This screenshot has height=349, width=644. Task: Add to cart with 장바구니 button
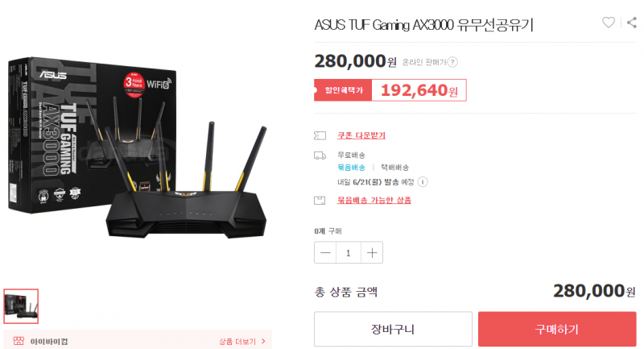click(x=393, y=329)
